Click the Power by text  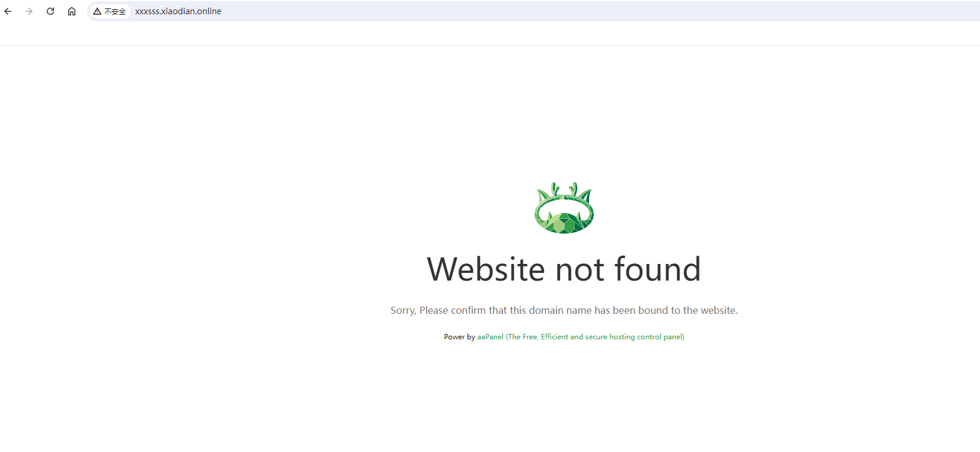click(x=460, y=337)
